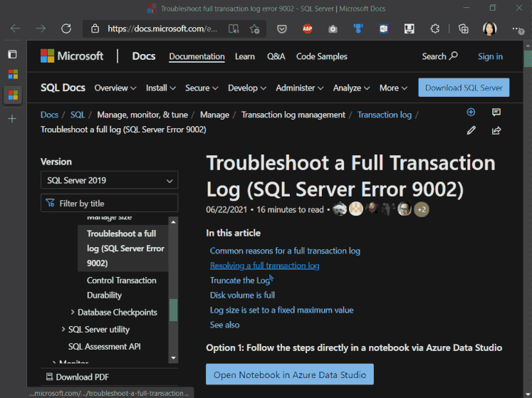Switch to the active Microsoft Docs vertical tab
Viewport: 532px width, 398px height.
pyautogui.click(x=13, y=95)
